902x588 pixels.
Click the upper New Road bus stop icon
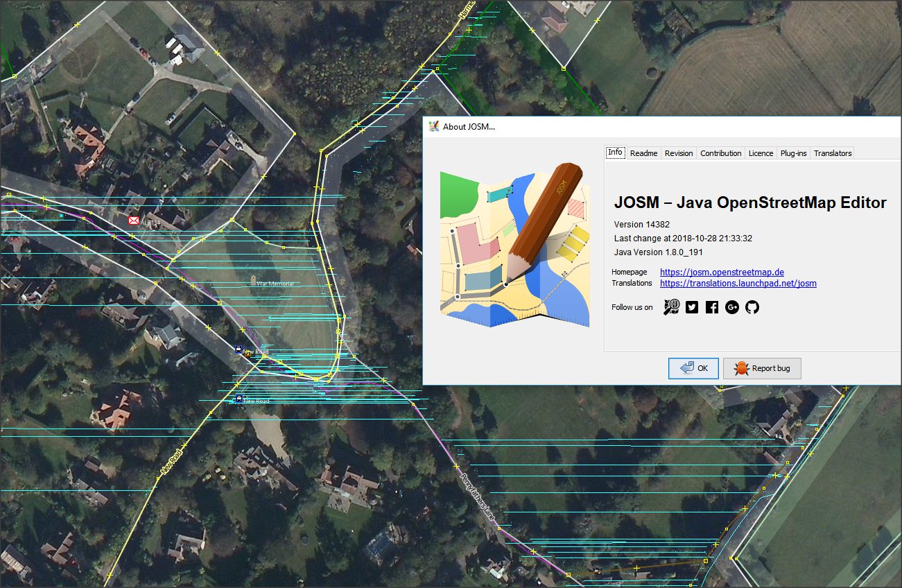coord(238,350)
